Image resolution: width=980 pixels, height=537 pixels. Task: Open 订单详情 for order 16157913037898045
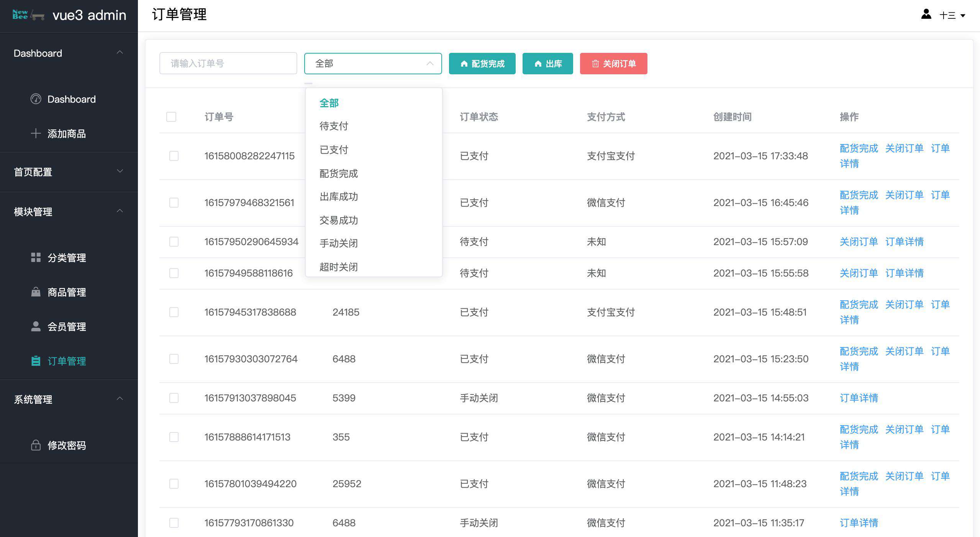[859, 398]
